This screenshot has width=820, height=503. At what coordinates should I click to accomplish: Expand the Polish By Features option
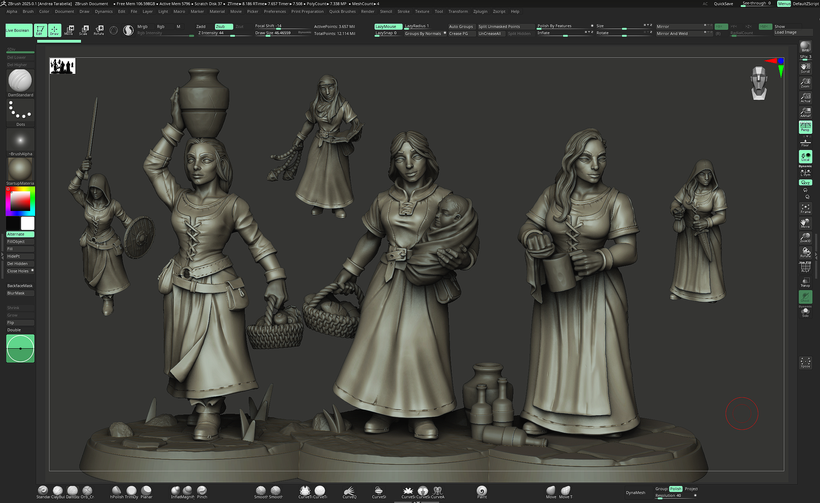coord(557,26)
